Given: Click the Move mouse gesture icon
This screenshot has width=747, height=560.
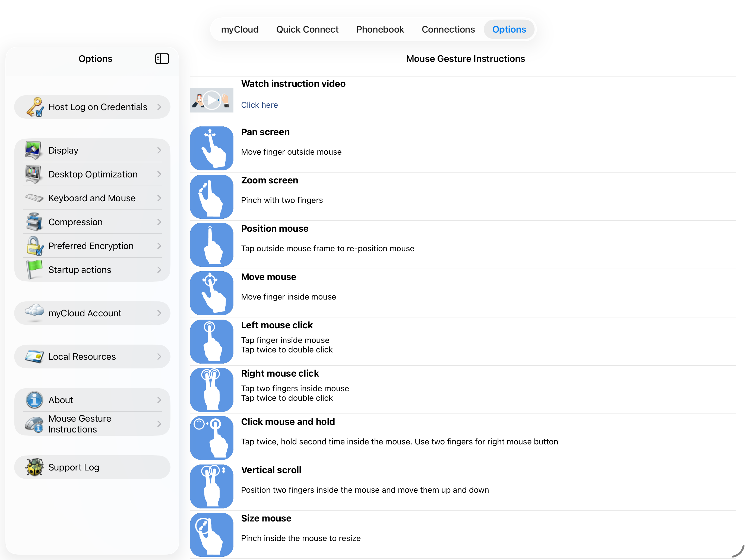Looking at the screenshot, I should pyautogui.click(x=212, y=293).
